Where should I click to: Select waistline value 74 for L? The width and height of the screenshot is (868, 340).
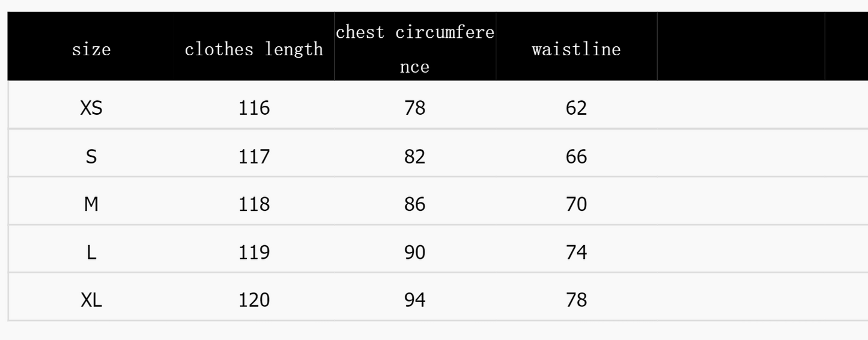tap(576, 253)
